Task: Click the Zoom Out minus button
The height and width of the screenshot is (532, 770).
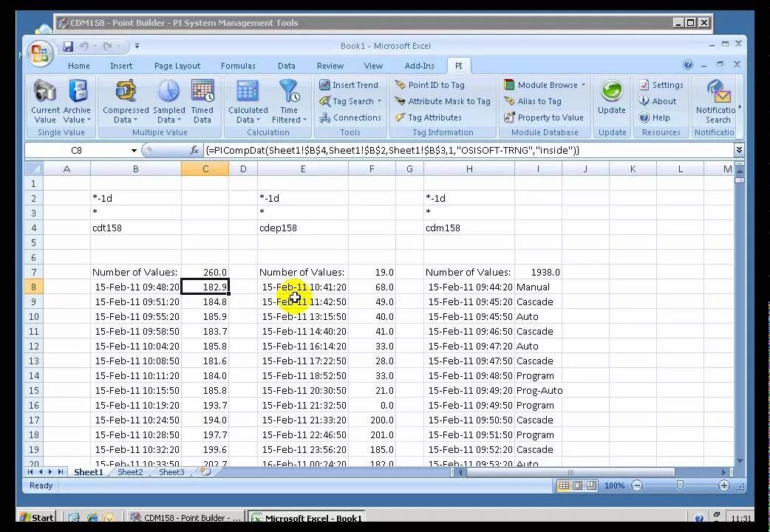Action: click(636, 486)
